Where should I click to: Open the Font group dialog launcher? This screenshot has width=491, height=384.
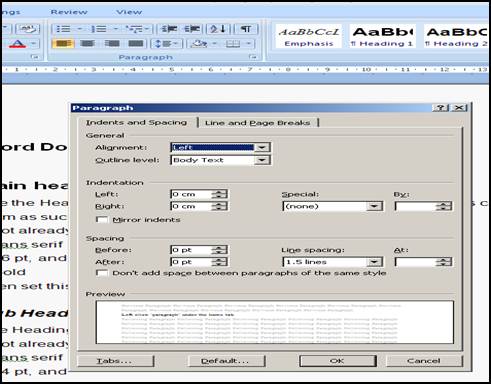click(x=34, y=57)
